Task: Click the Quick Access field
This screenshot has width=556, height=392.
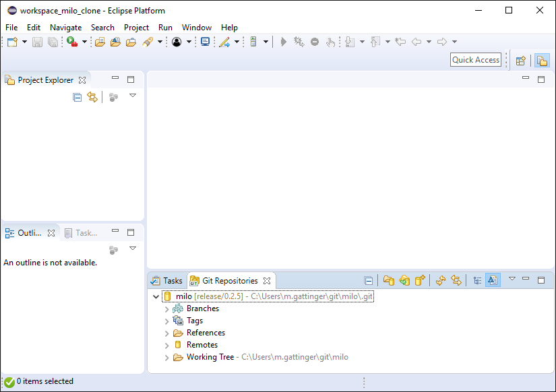Action: [x=476, y=60]
